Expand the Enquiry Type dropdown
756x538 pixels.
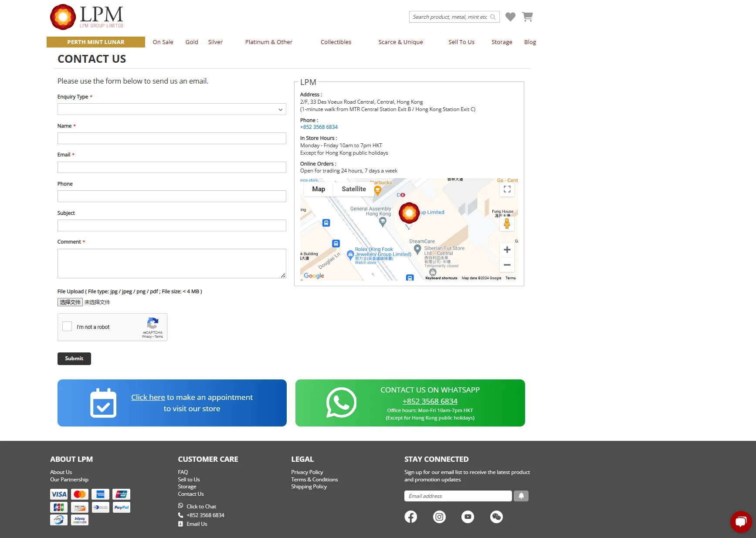[x=172, y=109]
